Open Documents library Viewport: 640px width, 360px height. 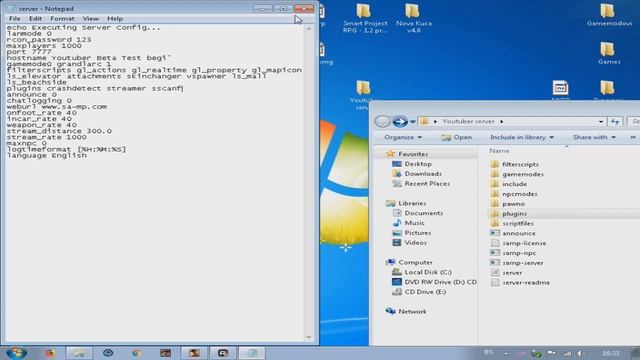click(x=424, y=213)
